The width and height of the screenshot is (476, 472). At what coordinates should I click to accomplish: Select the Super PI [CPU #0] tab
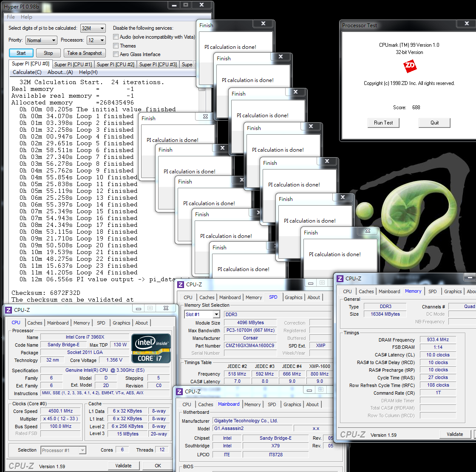pyautogui.click(x=30, y=64)
